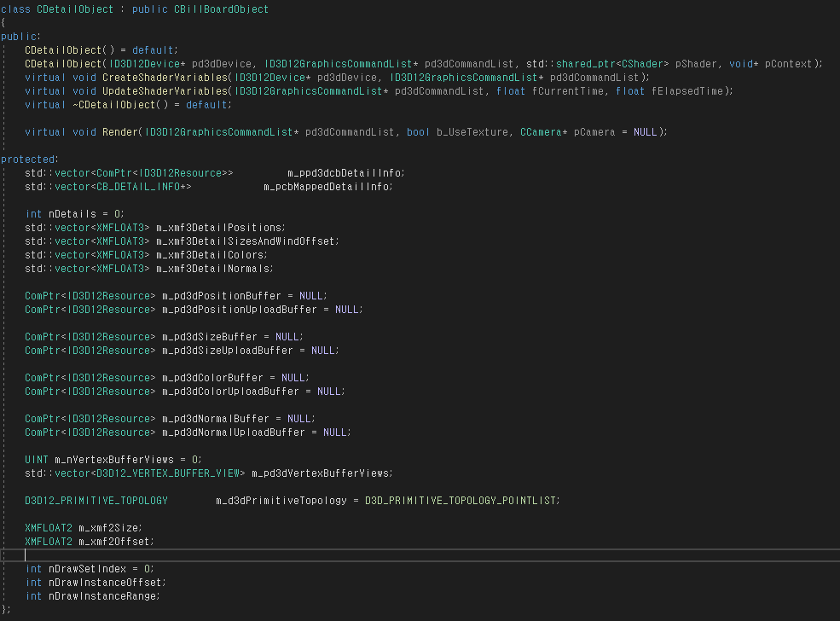Viewport: 840px width, 621px height.
Task: Click the Render method name
Action: pos(120,132)
